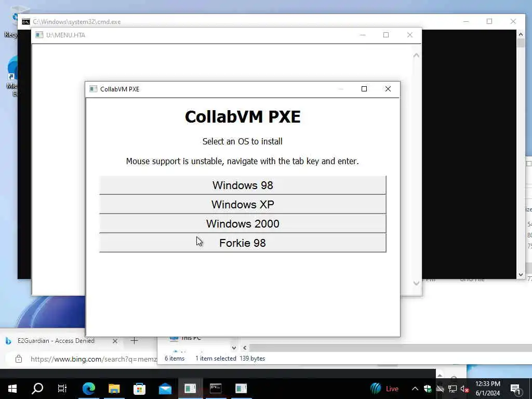Viewport: 532px width, 399px height.
Task: Launch Microsoft Edge from the taskbar
Action: coord(88,389)
